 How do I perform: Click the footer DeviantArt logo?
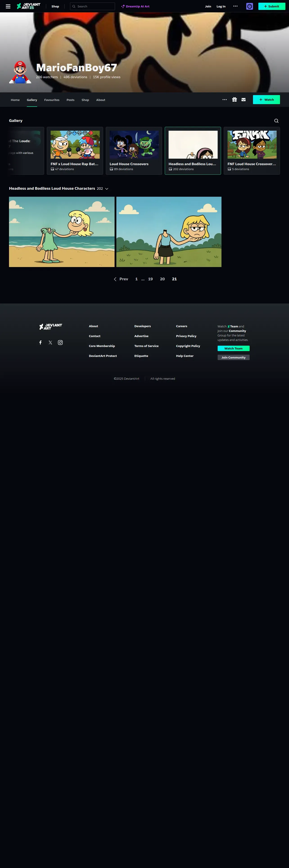point(51,327)
